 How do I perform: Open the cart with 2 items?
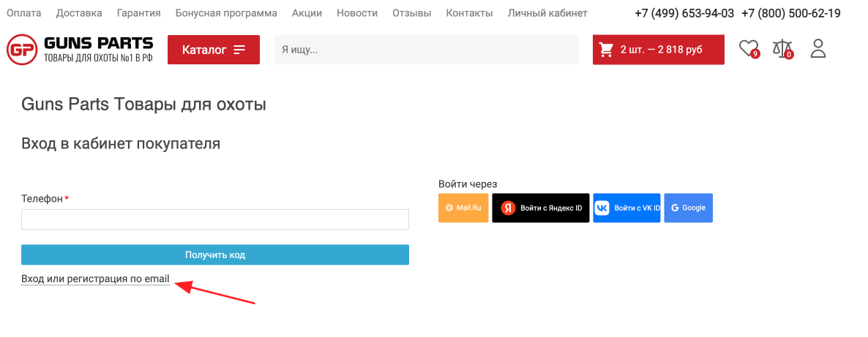[658, 50]
